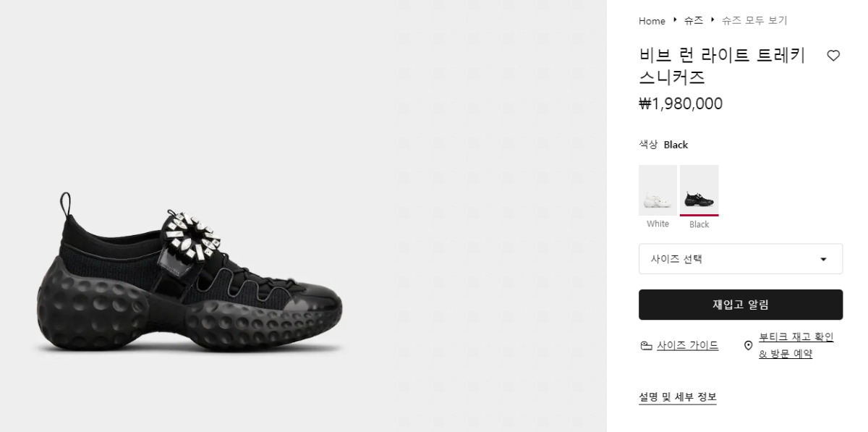Open 부티크 재고 확인 & 방문 예약 link
The image size is (868, 432).
pyautogui.click(x=796, y=345)
